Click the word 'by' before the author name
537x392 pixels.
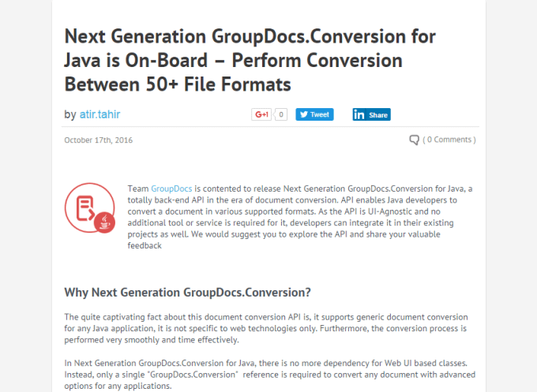click(69, 114)
